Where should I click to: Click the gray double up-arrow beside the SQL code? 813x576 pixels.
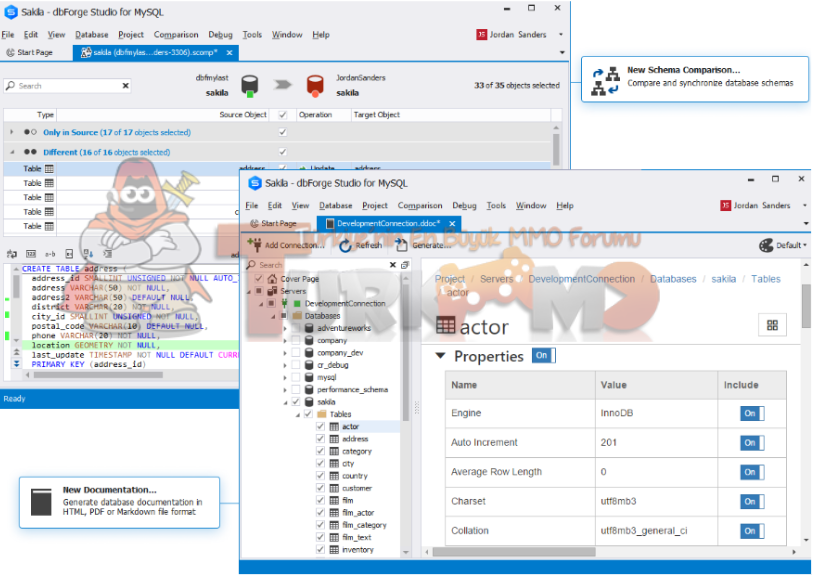pos(17,353)
